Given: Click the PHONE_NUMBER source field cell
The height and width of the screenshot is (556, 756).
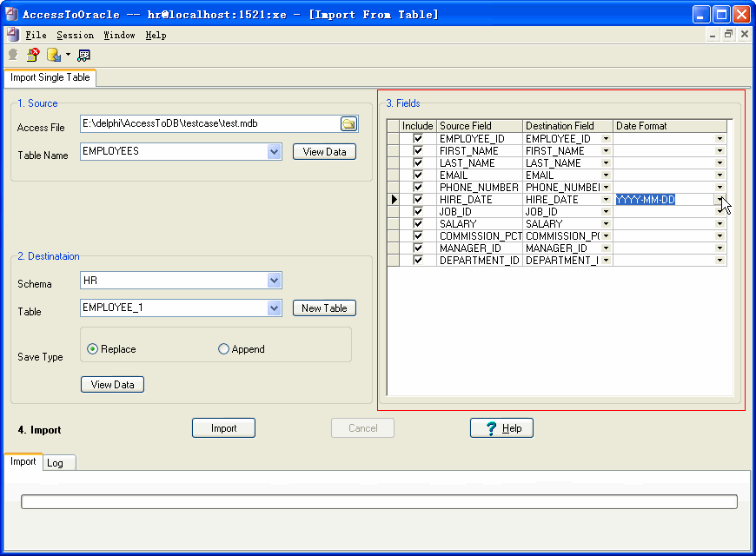Looking at the screenshot, I should click(x=480, y=187).
